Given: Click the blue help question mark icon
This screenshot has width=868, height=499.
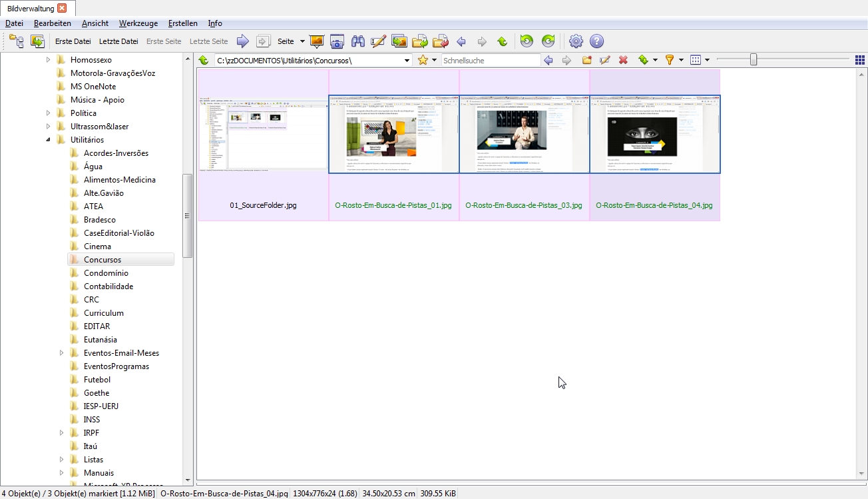Looking at the screenshot, I should [x=596, y=41].
